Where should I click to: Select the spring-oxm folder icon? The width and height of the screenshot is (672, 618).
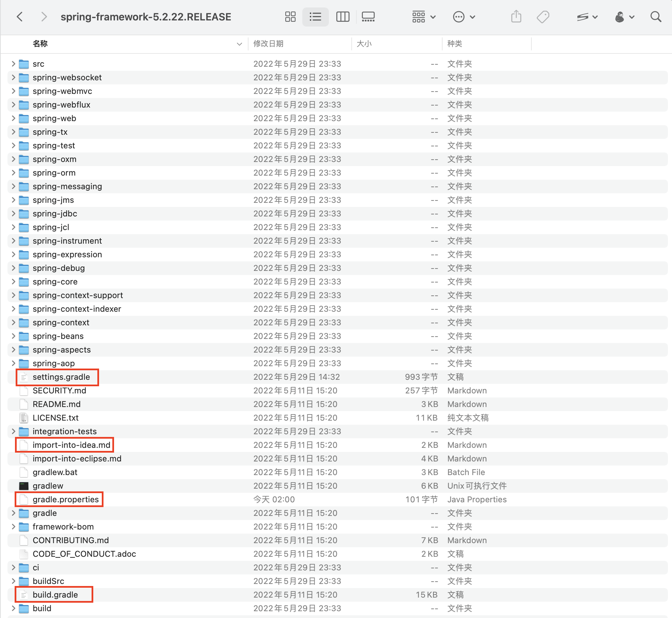[23, 159]
